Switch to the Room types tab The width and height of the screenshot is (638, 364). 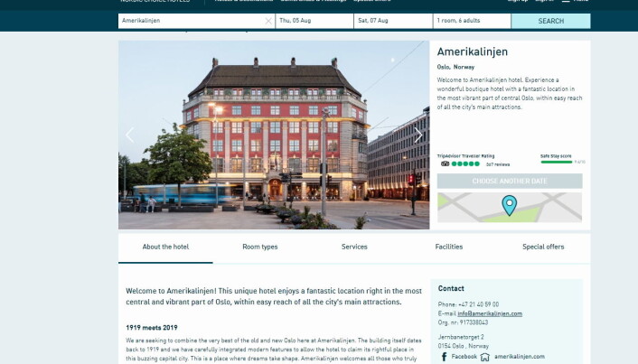(260, 247)
